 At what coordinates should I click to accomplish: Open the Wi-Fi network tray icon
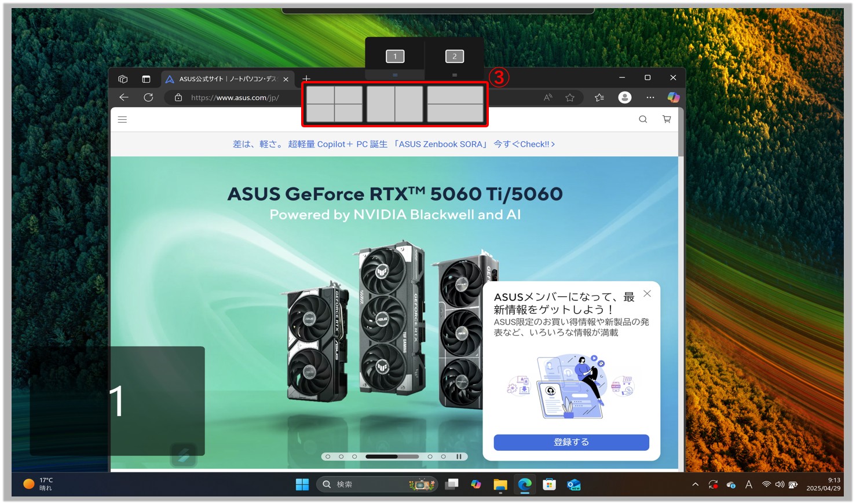coord(766,484)
